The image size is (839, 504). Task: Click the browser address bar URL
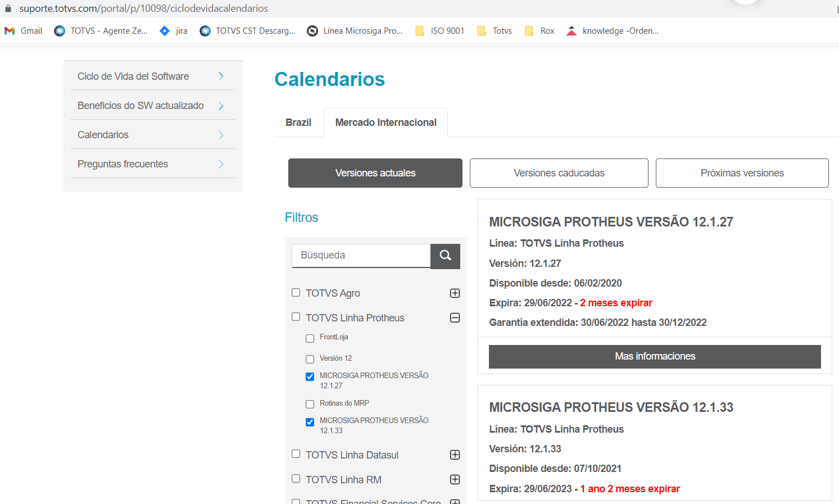[x=143, y=8]
